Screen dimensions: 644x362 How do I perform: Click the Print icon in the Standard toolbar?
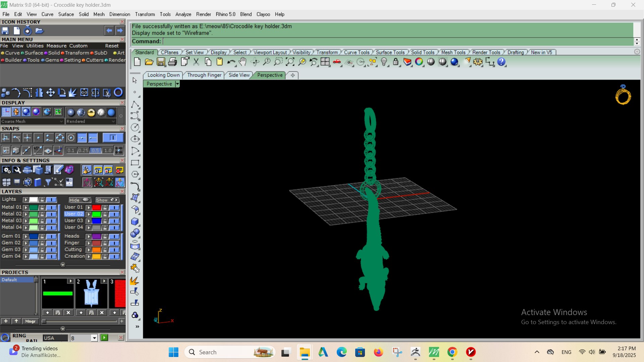pos(172,62)
